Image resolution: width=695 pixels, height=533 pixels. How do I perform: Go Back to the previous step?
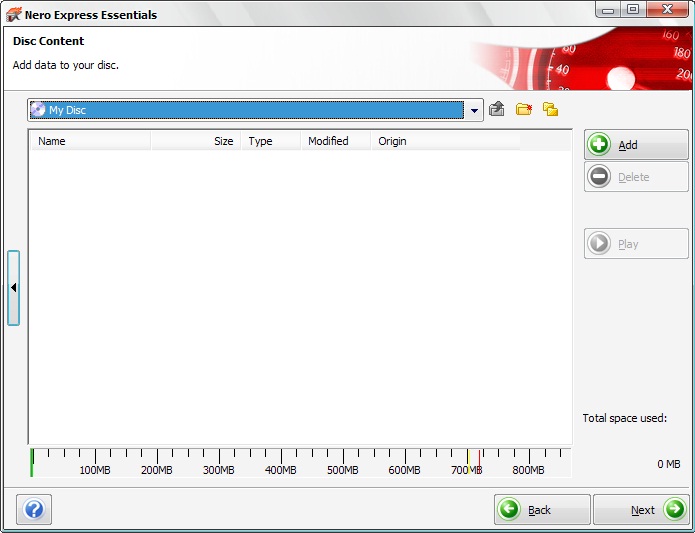point(542,510)
